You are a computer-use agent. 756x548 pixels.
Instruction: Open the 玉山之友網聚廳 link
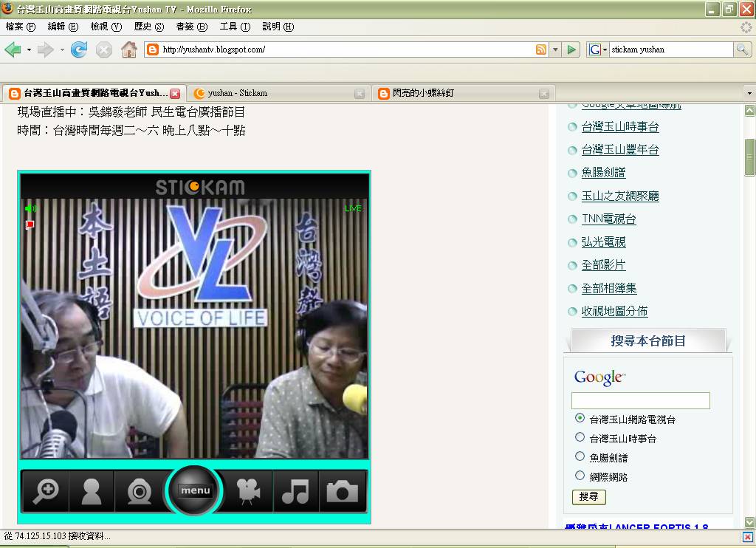(x=620, y=196)
